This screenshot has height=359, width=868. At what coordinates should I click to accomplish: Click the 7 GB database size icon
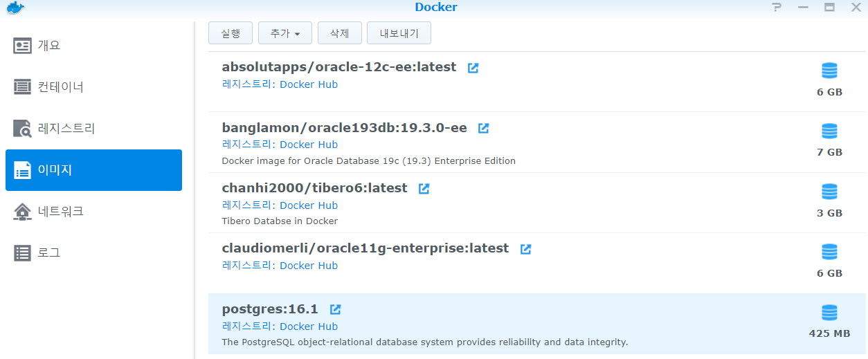click(x=829, y=131)
